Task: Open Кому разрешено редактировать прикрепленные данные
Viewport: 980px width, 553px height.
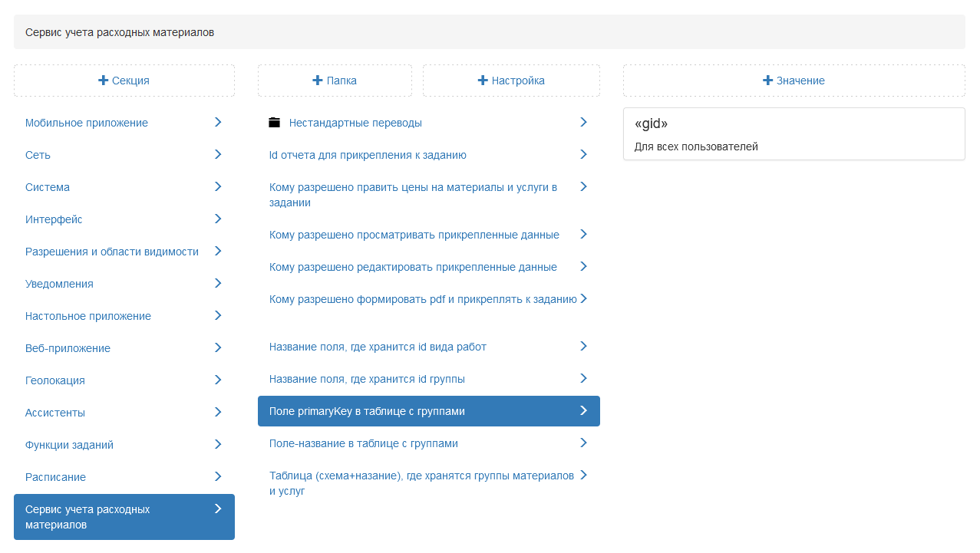Action: pos(413,267)
